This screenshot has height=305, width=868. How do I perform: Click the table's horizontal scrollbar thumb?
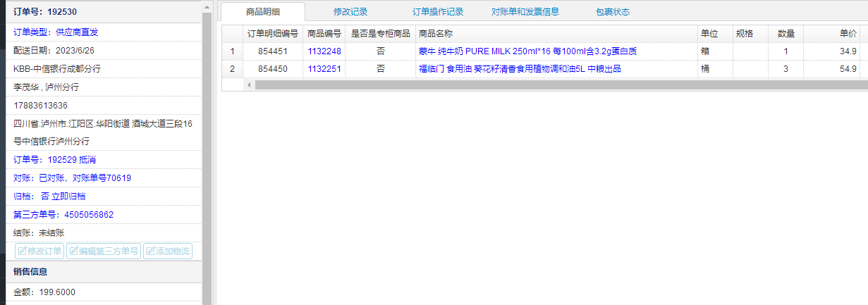(561, 85)
